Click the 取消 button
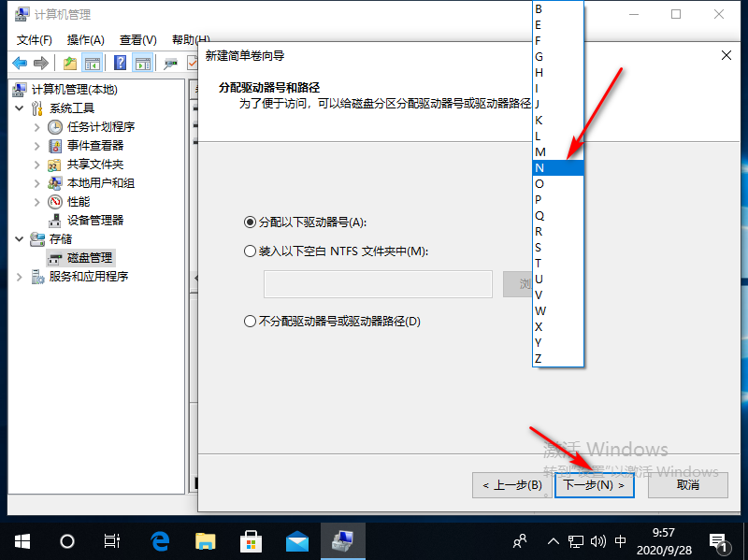 [688, 485]
